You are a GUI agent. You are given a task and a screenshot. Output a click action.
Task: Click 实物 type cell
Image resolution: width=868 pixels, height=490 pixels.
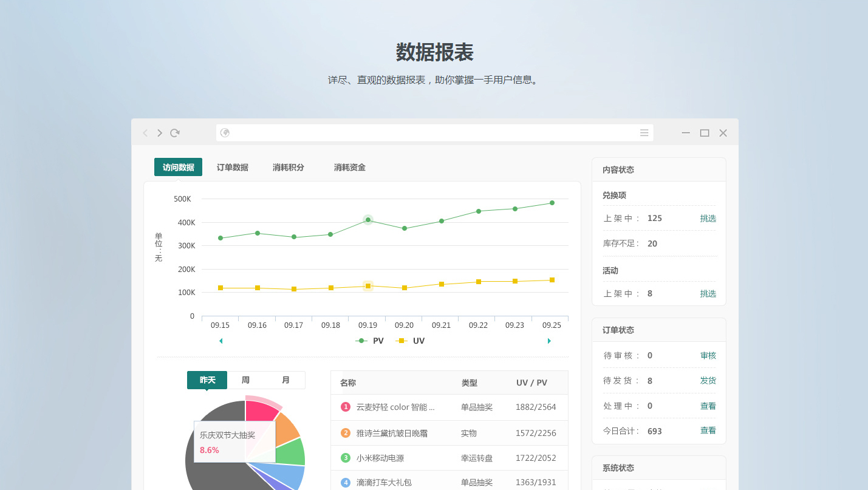click(469, 433)
